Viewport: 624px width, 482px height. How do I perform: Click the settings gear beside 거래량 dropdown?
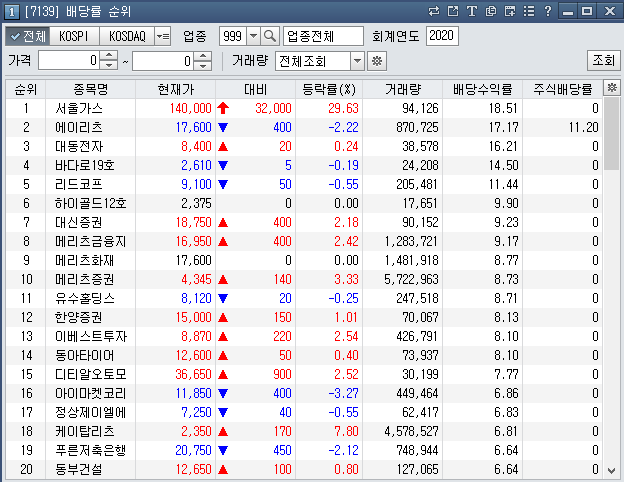click(376, 61)
